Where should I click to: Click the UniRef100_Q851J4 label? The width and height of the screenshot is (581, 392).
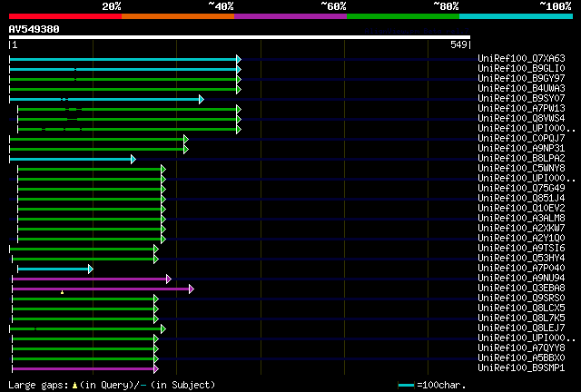[x=521, y=199]
